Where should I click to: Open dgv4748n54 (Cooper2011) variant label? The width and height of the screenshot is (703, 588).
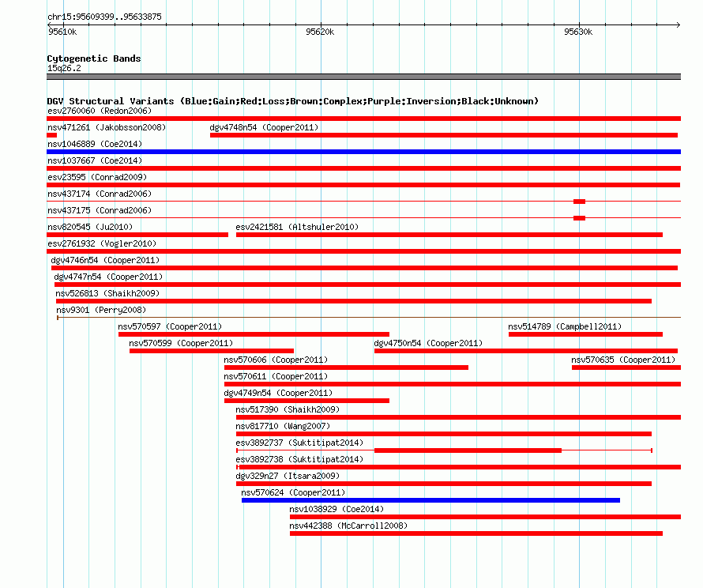click(x=264, y=127)
